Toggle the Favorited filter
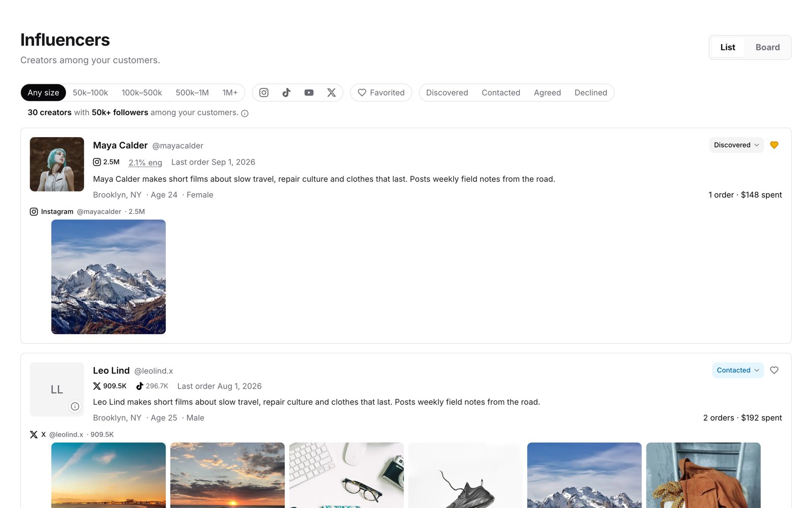This screenshot has width=812, height=508. (381, 92)
